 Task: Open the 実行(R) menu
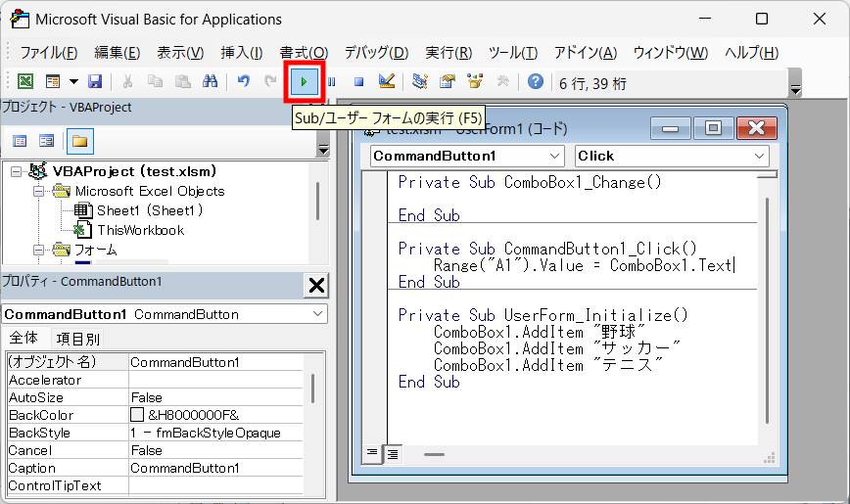click(x=449, y=53)
